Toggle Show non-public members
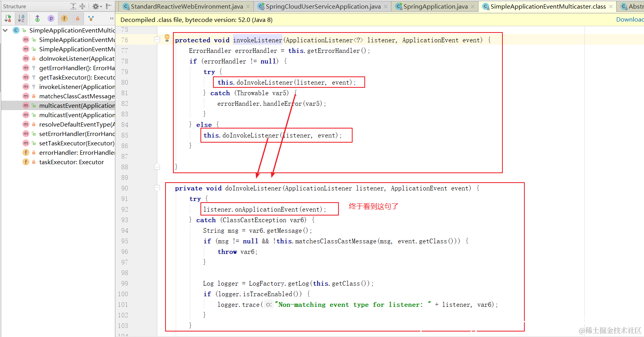Screen dimensions: 644x337 click(x=78, y=18)
